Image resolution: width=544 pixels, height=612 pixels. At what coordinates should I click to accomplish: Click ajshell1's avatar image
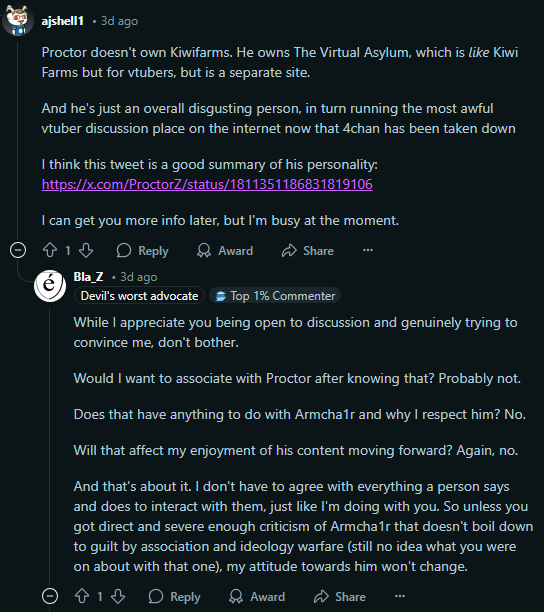(18, 20)
